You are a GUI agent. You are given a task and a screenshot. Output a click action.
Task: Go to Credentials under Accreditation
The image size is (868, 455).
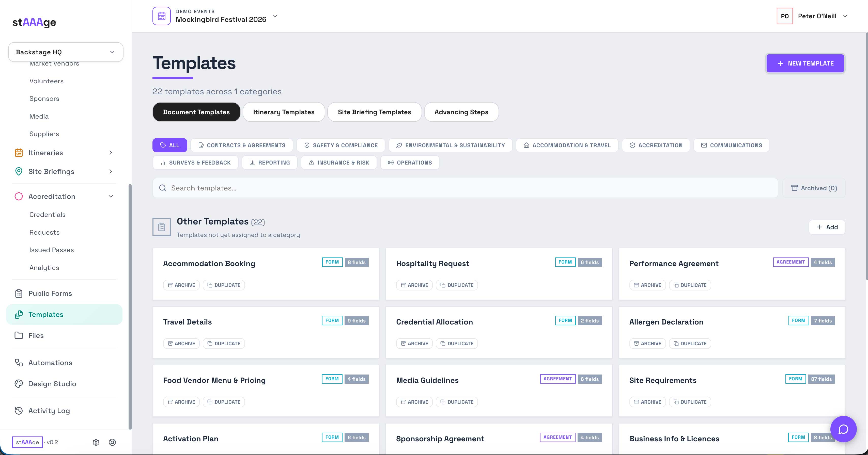[48, 215]
